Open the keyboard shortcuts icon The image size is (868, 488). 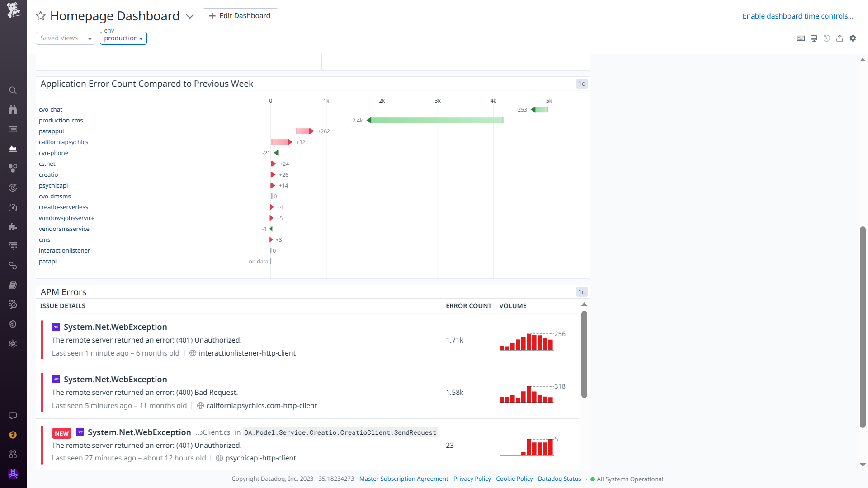801,38
